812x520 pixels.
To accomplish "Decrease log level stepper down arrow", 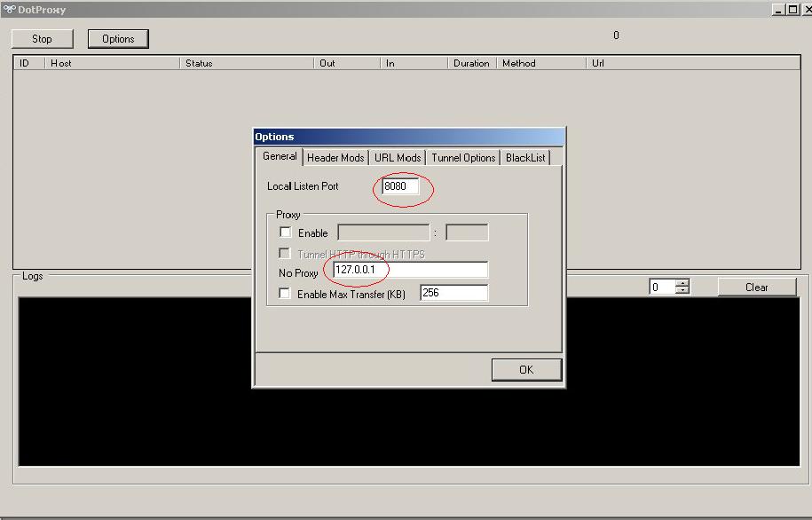I will 683,290.
